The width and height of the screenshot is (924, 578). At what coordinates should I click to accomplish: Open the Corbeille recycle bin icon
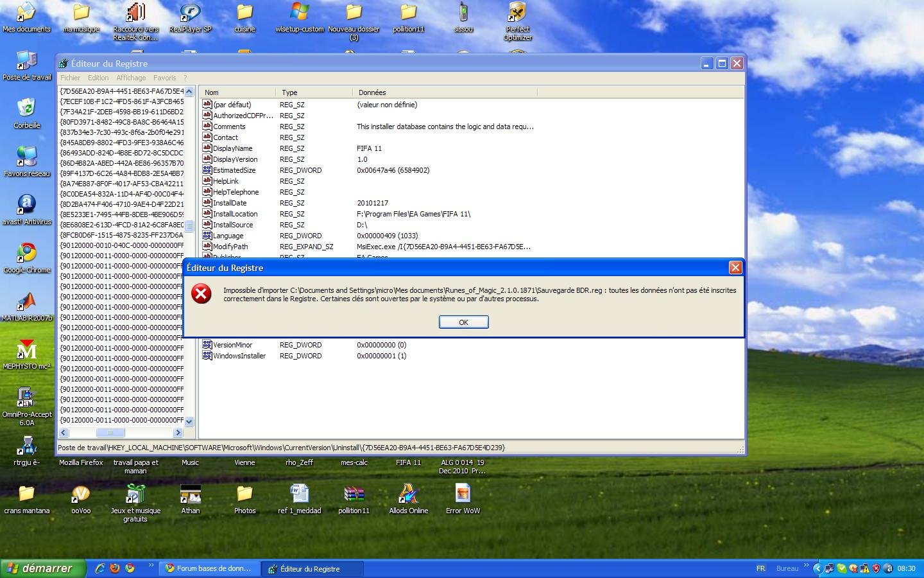[27, 109]
